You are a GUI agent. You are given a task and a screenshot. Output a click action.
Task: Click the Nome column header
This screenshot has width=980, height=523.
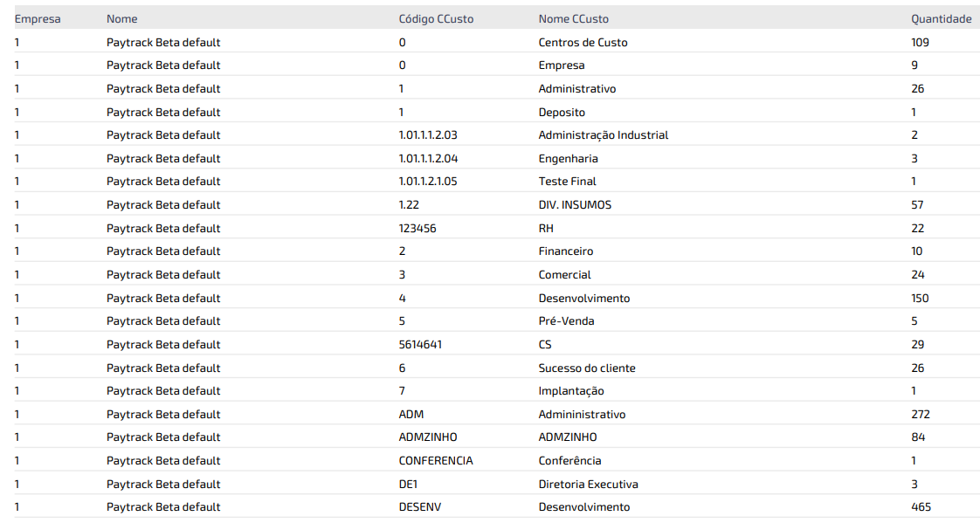[x=121, y=18]
